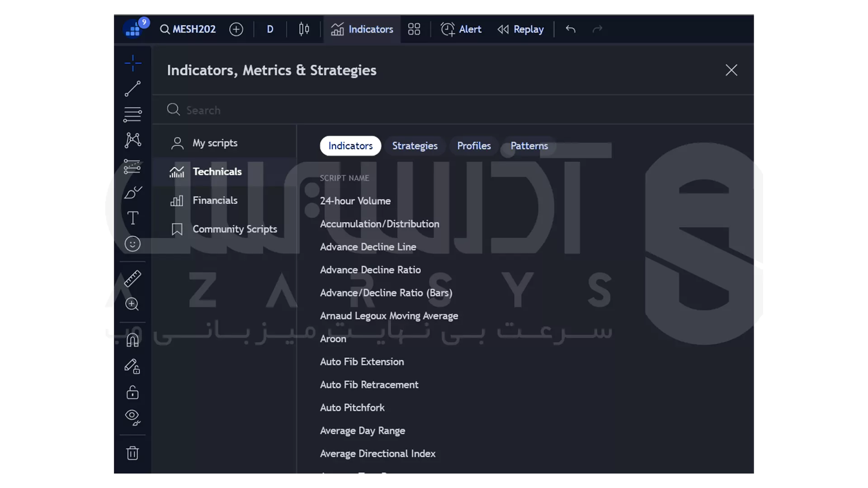Screen dimensions: 868x488
Task: Switch to the Strategies tab
Action: 415,146
